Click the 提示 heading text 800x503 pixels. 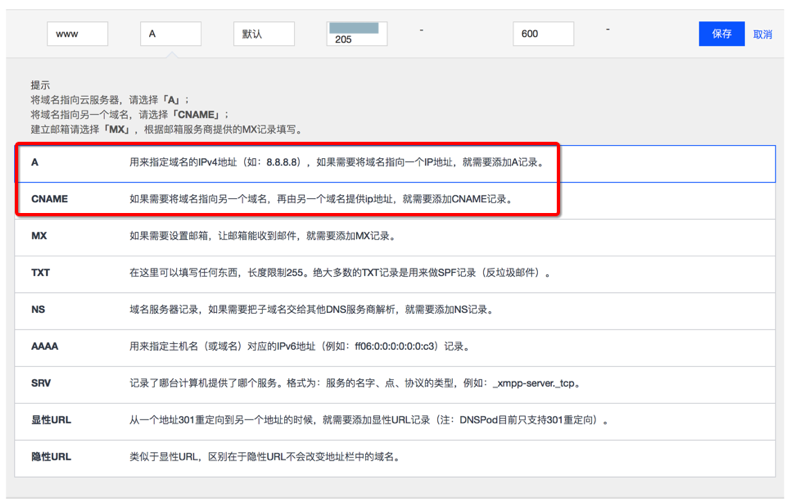pos(40,85)
